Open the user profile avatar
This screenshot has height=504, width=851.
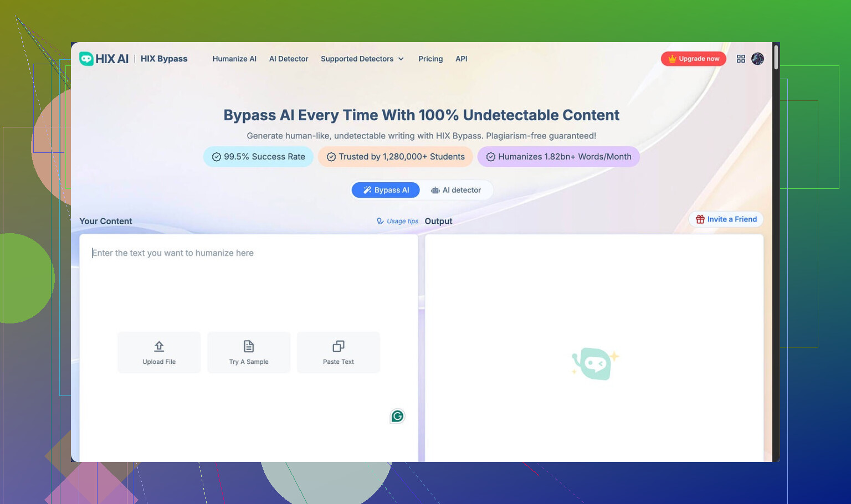coord(757,59)
